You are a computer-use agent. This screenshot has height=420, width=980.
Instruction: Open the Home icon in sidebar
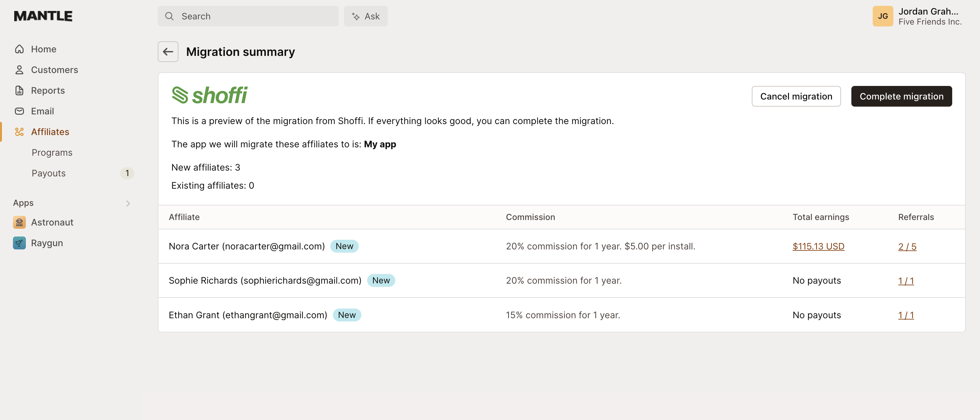pyautogui.click(x=19, y=49)
